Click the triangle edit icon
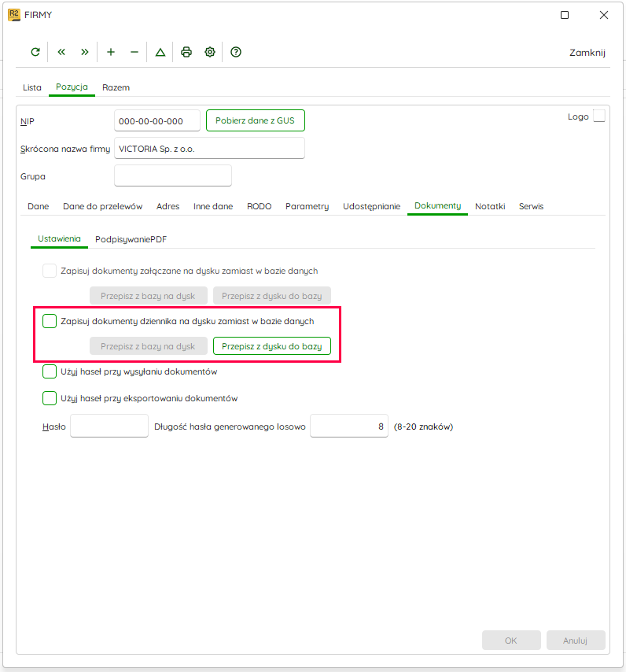The height and width of the screenshot is (672, 626). 160,52
